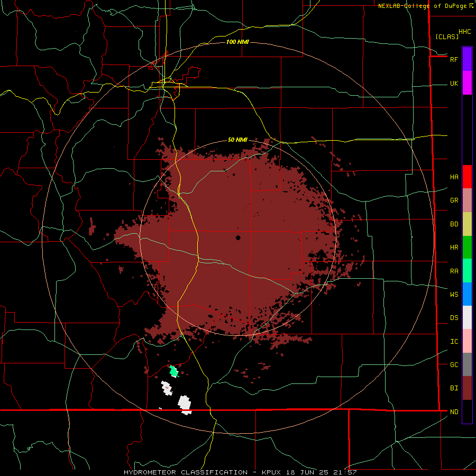Screen dimensions: 476x476
Task: Click the IC legend label
Action: tap(454, 341)
